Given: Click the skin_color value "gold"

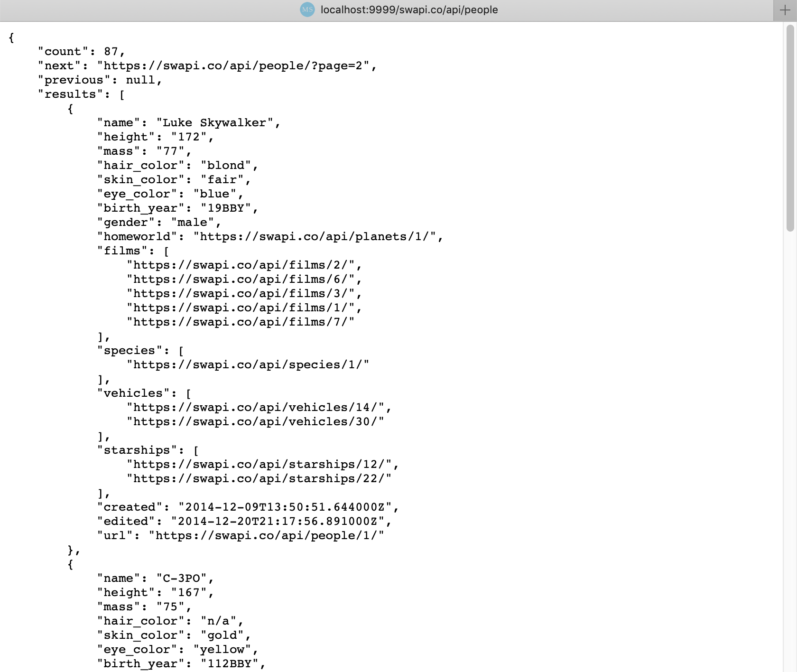Looking at the screenshot, I should 222,635.
